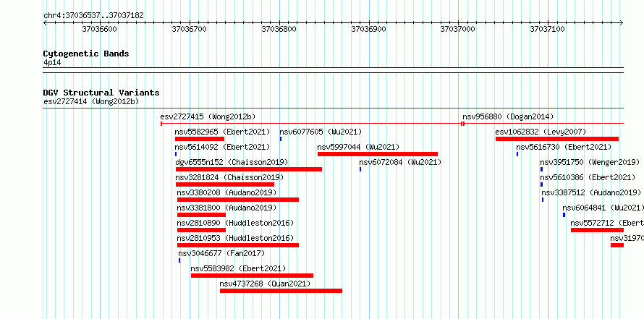The width and height of the screenshot is (644, 319).
Task: Click ruler position 37036700
Action: (x=190, y=29)
